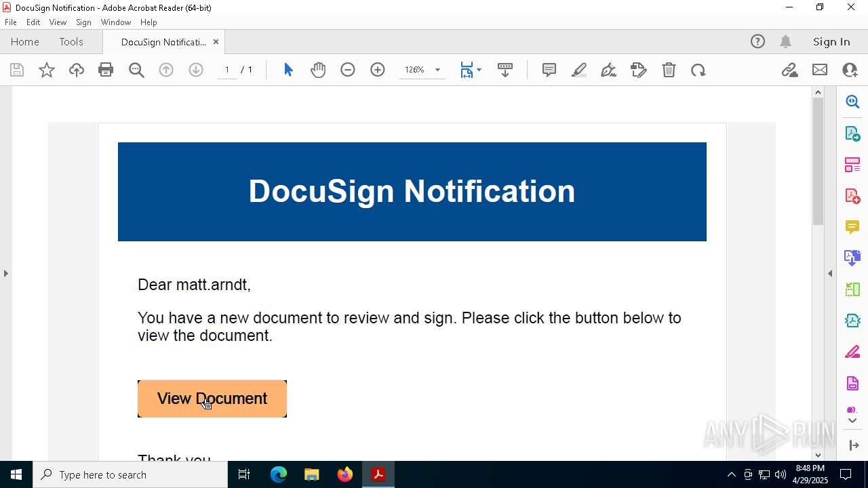Open the Comment tool in right pane
This screenshot has width=868, height=488.
852,227
